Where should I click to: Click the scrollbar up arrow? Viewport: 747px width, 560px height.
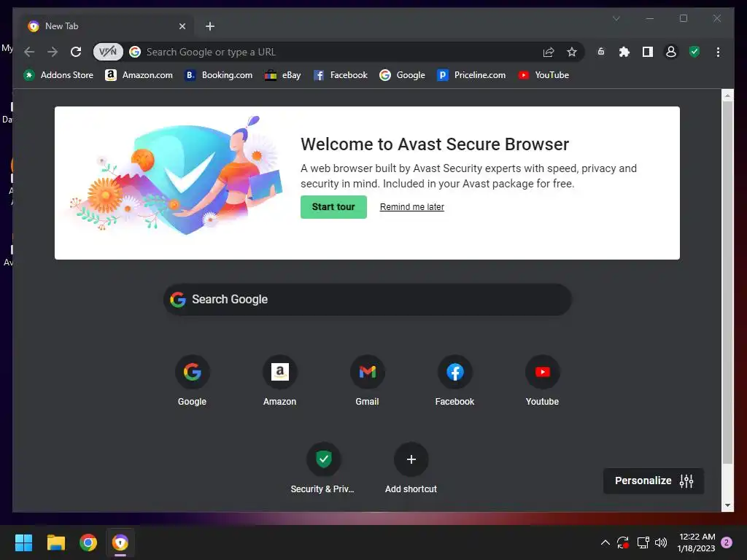[727, 96]
